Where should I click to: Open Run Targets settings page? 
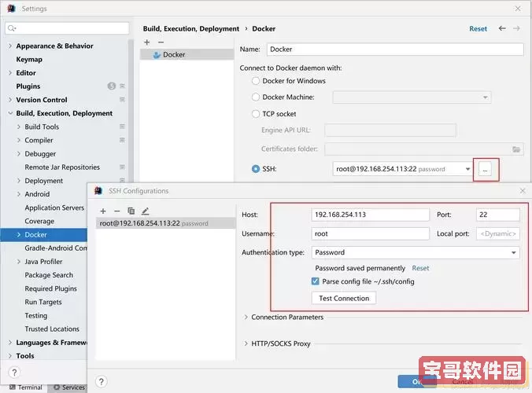tap(43, 302)
